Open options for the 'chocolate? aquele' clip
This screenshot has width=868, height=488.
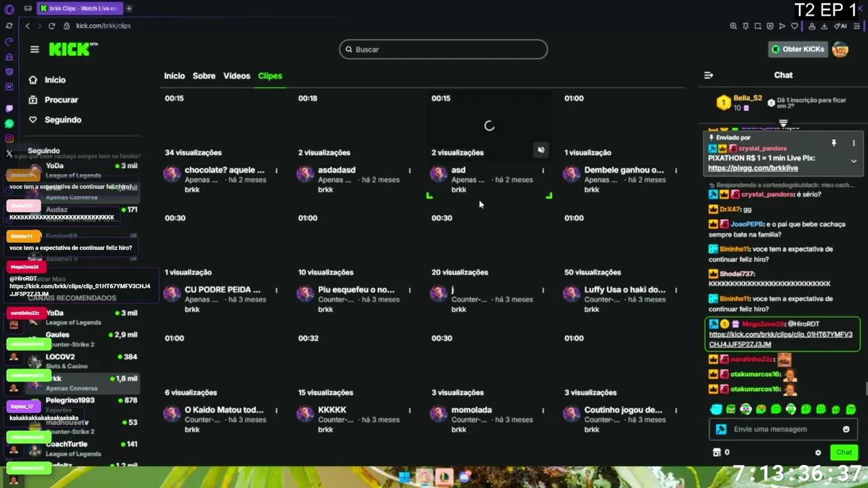click(x=277, y=170)
